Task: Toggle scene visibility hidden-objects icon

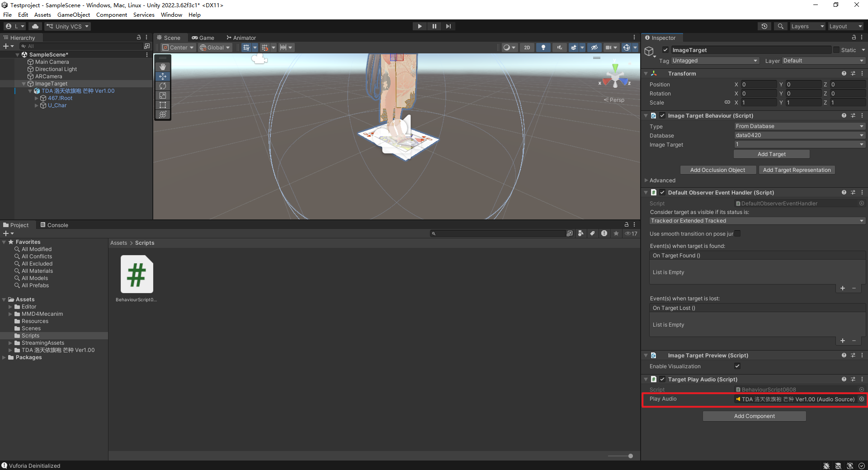Action: pyautogui.click(x=594, y=47)
